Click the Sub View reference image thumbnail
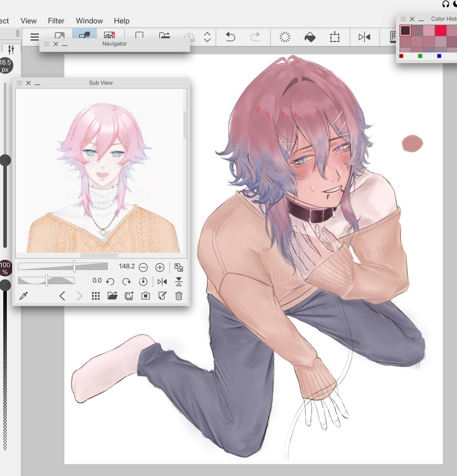Screen dimensions: 457x476 point(99,171)
